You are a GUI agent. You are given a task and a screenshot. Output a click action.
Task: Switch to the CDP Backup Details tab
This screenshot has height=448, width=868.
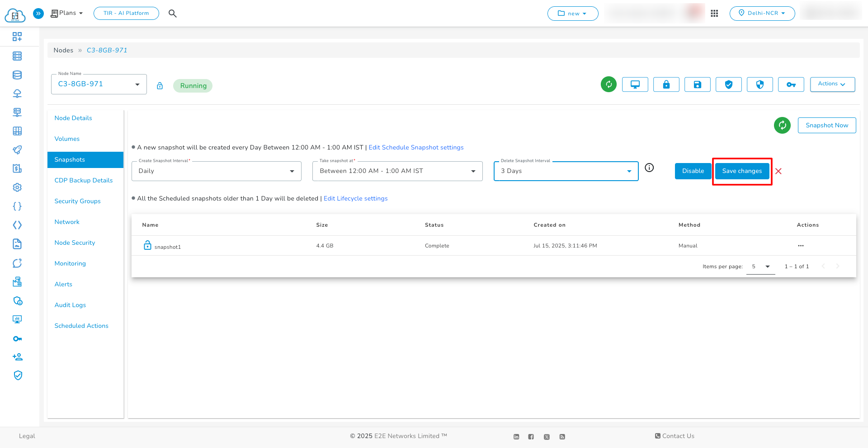(83, 180)
